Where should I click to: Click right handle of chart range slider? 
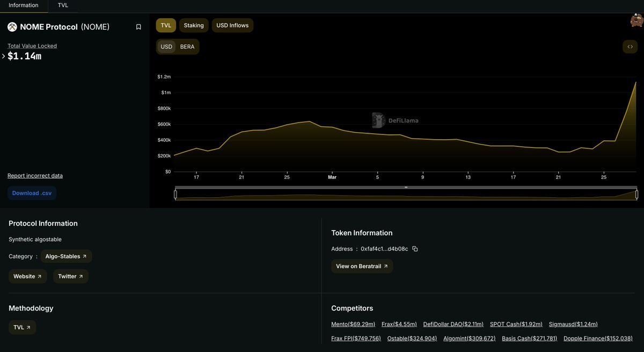pos(636,195)
